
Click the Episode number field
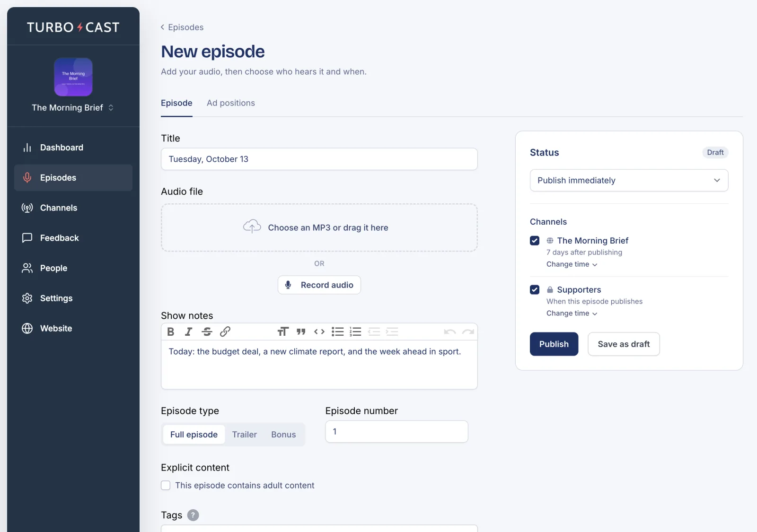click(x=396, y=432)
